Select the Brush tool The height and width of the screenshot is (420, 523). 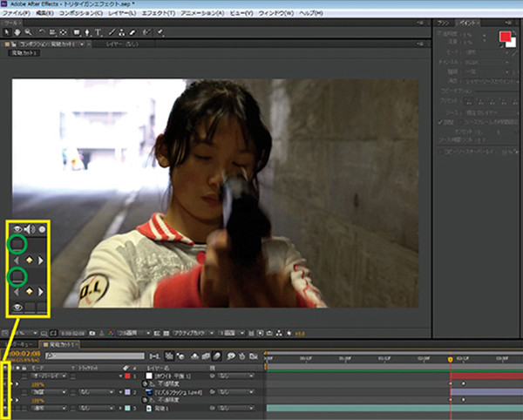[112, 32]
